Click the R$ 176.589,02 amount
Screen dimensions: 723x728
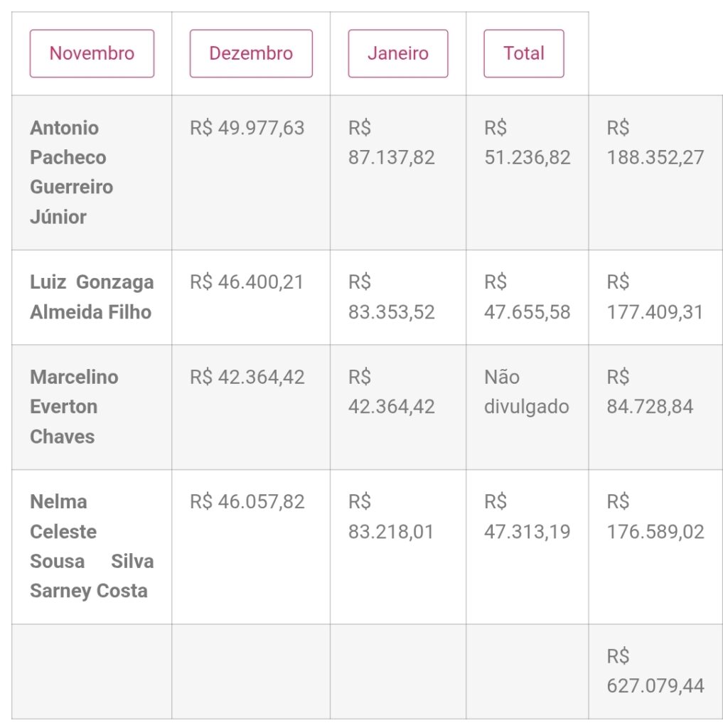(x=655, y=517)
